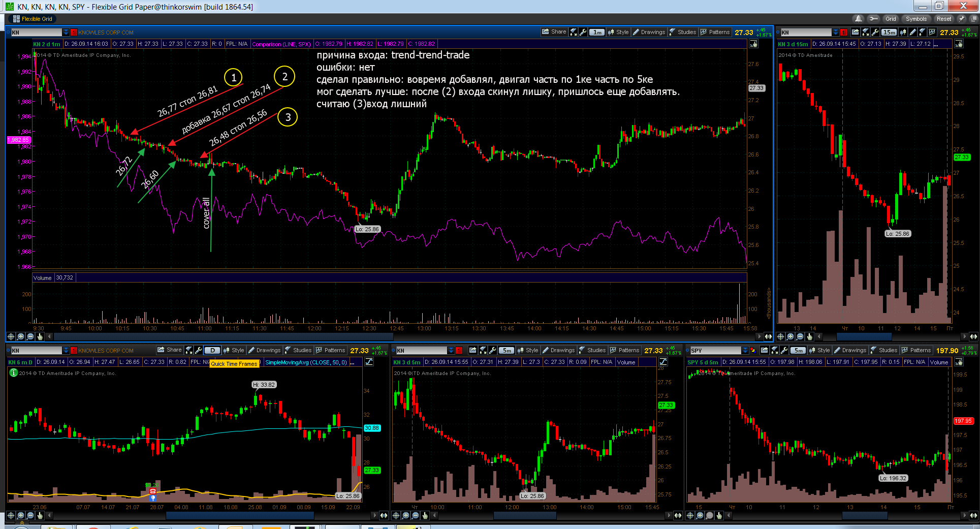Open settings wrench on KN 15m chart
This screenshot has width=980, height=529.
[875, 32]
